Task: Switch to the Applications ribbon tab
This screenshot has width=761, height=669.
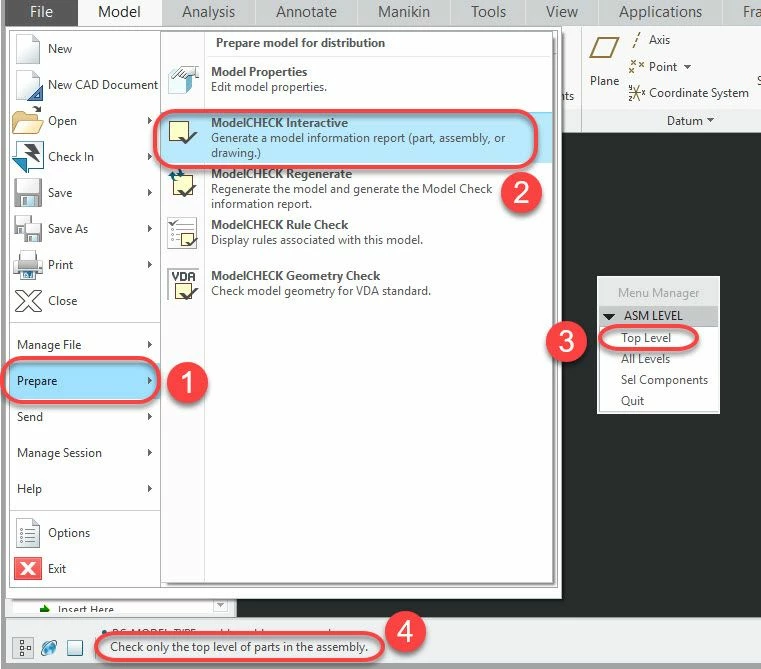Action: click(660, 12)
